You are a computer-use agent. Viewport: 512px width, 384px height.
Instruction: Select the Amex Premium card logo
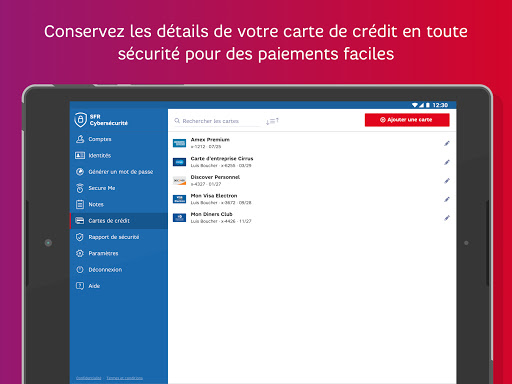point(179,143)
